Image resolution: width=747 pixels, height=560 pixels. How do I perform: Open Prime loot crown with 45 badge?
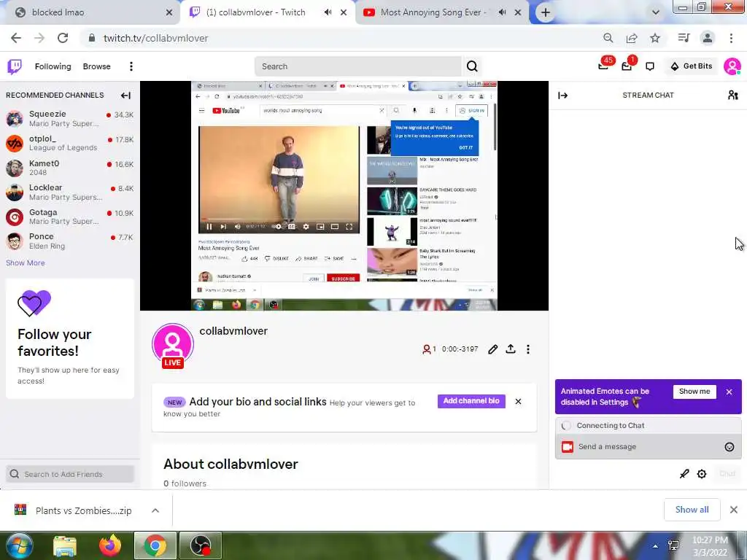[603, 66]
